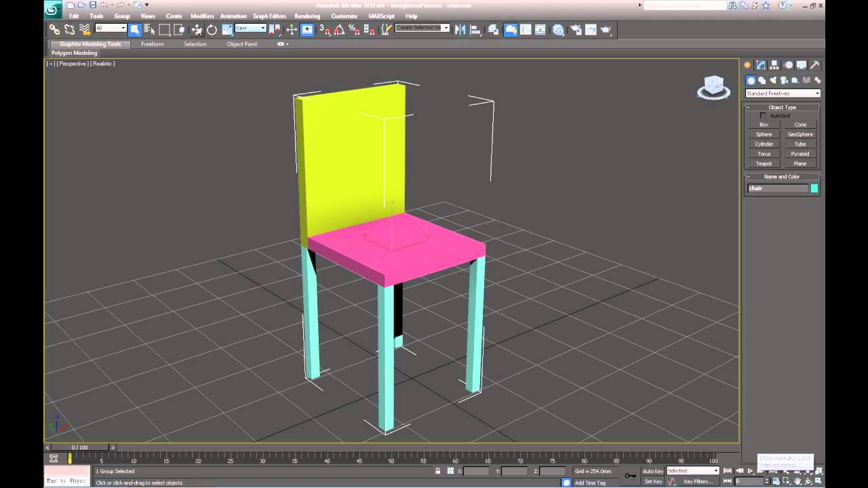Click the Mirror tool icon

pyautogui.click(x=460, y=29)
